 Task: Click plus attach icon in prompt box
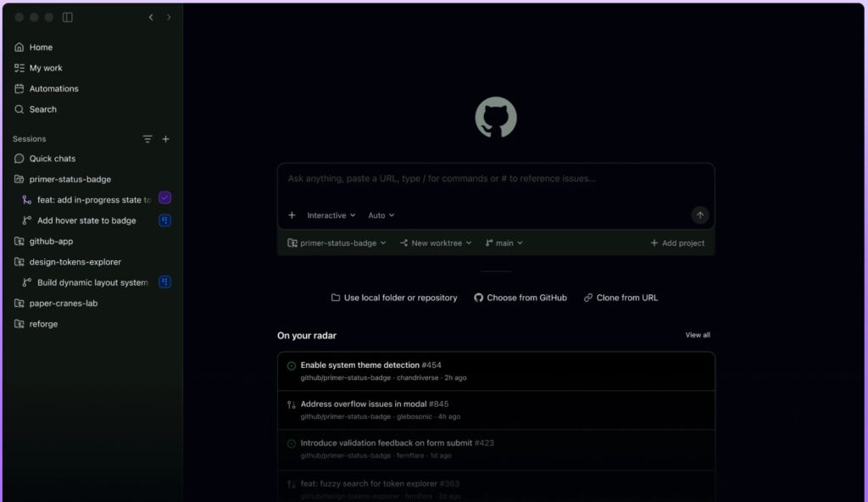point(292,215)
